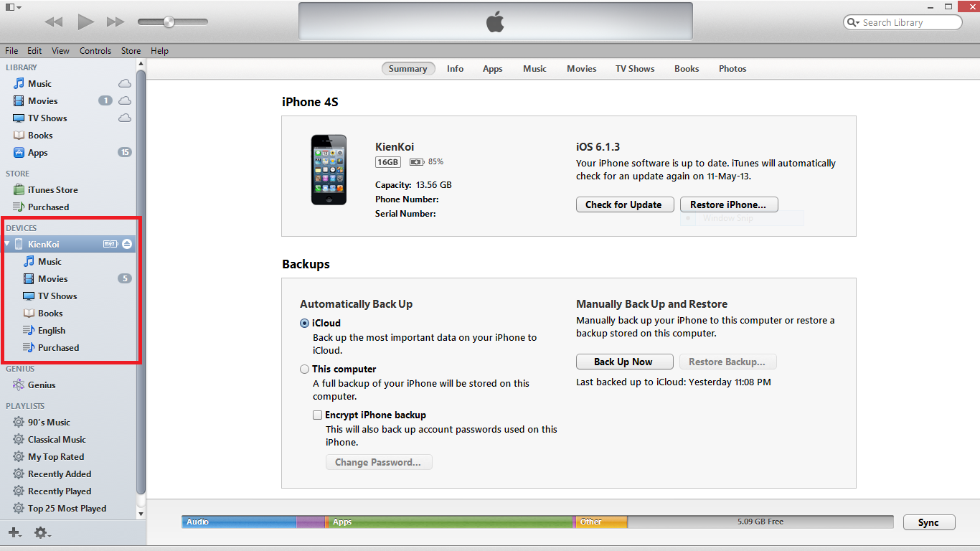Open device Purchased playlist under KienKoi
This screenshot has width=980, height=551.
[x=58, y=347]
